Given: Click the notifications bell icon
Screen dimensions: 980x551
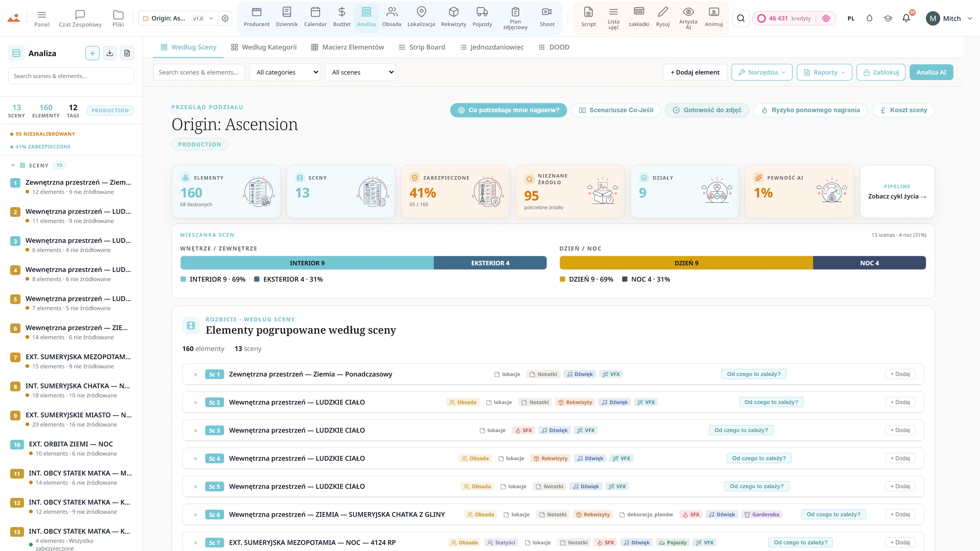Looking at the screenshot, I should [x=906, y=18].
